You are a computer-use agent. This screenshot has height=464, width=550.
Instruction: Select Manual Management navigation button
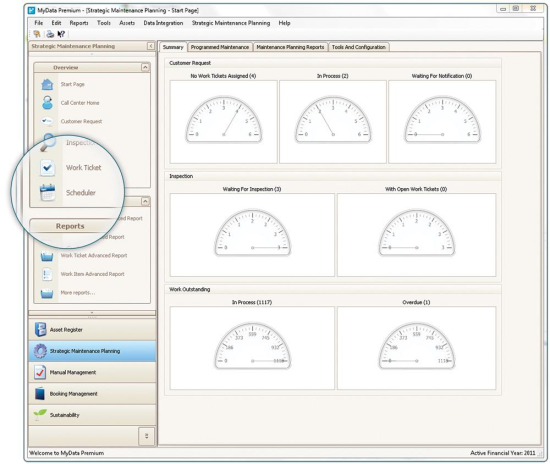(92, 372)
